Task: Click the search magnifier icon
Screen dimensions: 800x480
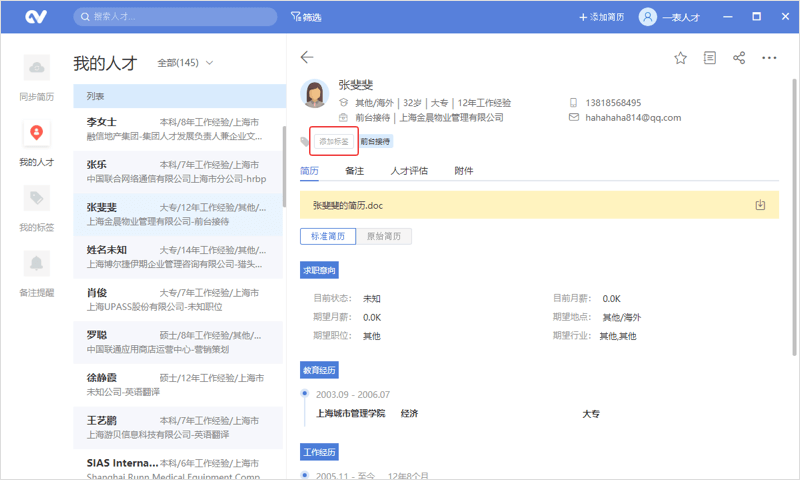Action: (x=85, y=17)
